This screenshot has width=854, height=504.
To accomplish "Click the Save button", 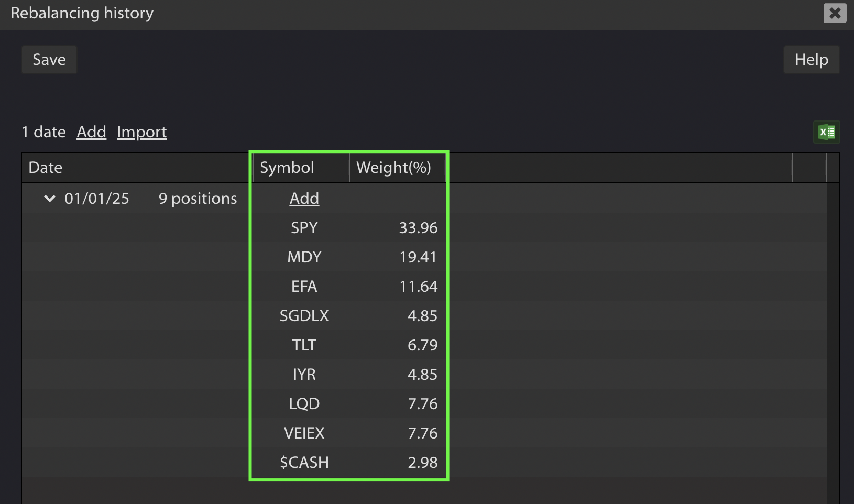I will click(49, 60).
